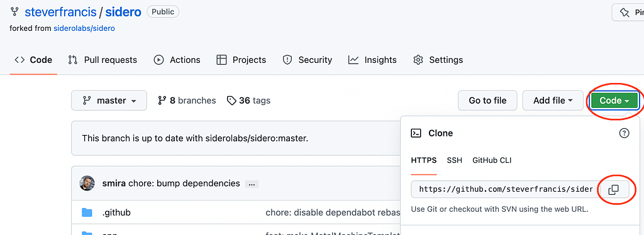Screen dimensions: 644x235
Task: Click the Pin button
Action: coord(628,13)
